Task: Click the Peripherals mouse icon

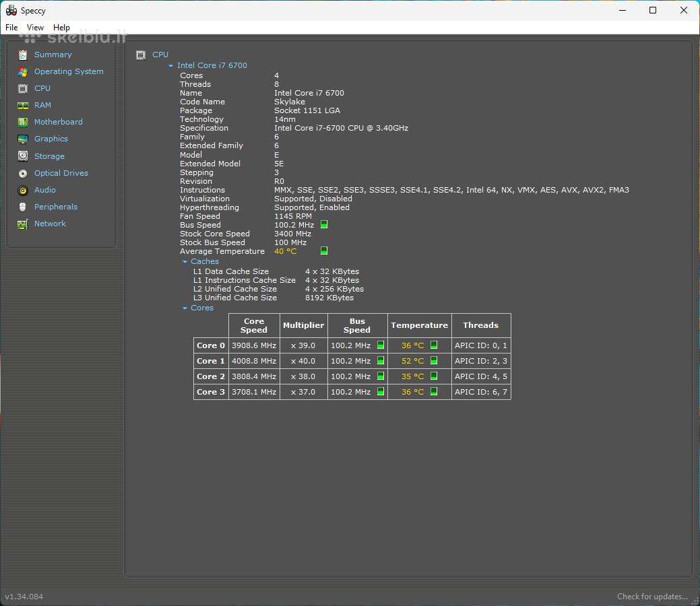Action: pyautogui.click(x=23, y=207)
